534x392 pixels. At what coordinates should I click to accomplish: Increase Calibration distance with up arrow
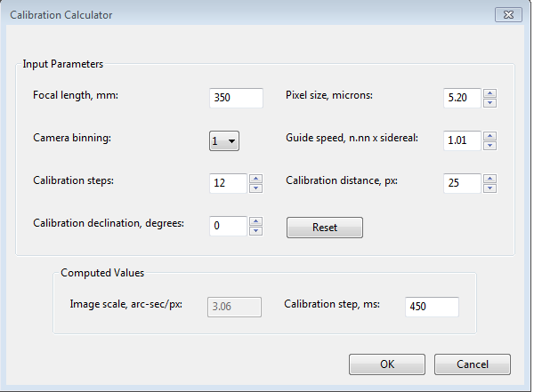click(489, 179)
